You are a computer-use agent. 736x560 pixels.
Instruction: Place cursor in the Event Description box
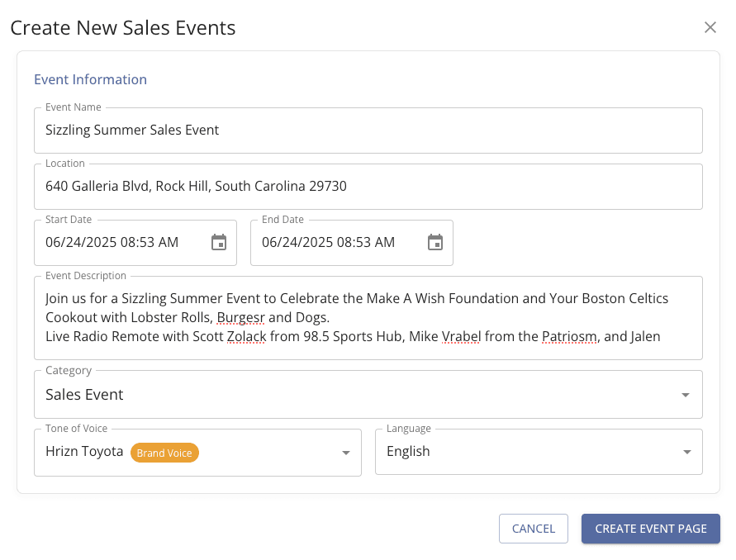pyautogui.click(x=368, y=317)
